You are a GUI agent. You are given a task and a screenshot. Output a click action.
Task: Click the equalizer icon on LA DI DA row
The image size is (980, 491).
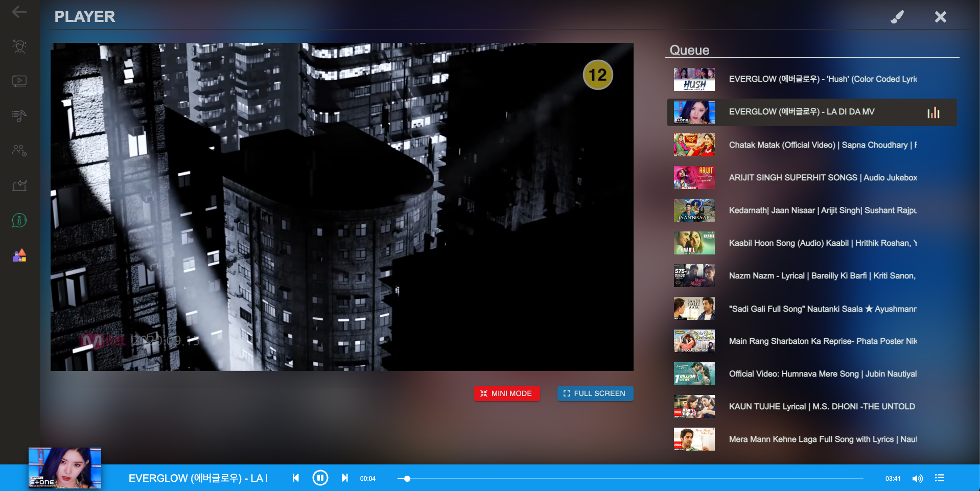point(934,112)
